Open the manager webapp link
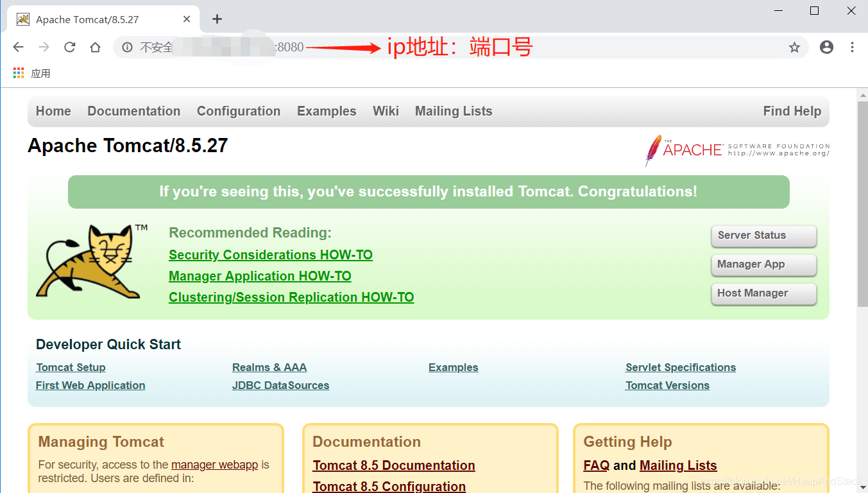Screen dimensions: 868x493 (214, 465)
